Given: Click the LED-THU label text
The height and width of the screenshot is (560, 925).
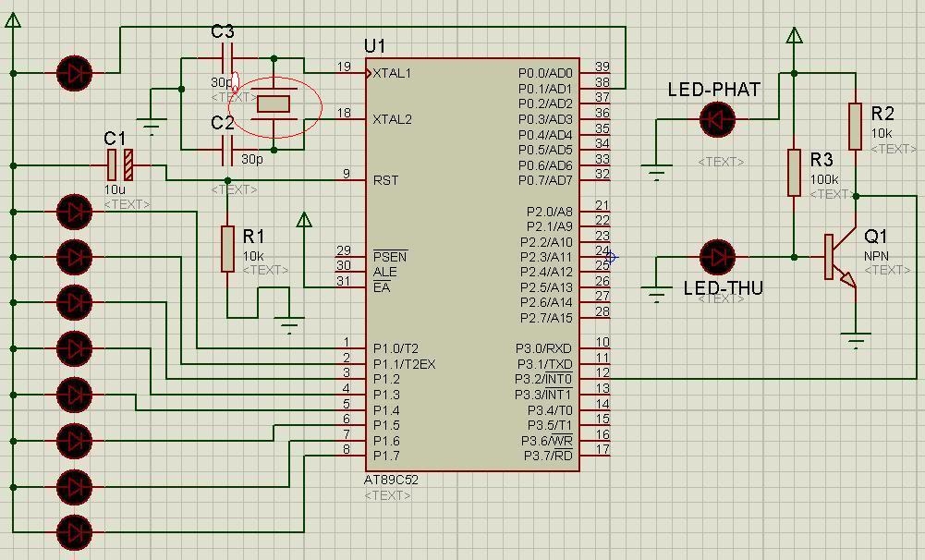Looking at the screenshot, I should (x=724, y=288).
